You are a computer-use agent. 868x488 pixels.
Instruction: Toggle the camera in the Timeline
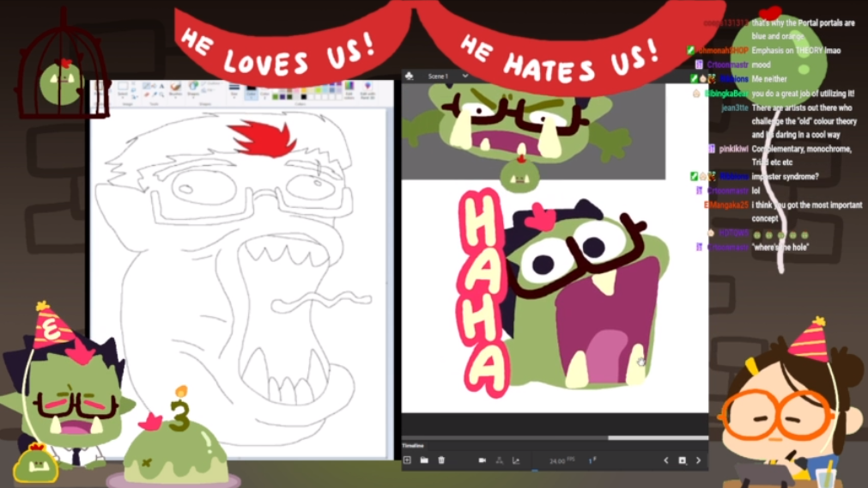pyautogui.click(x=483, y=461)
